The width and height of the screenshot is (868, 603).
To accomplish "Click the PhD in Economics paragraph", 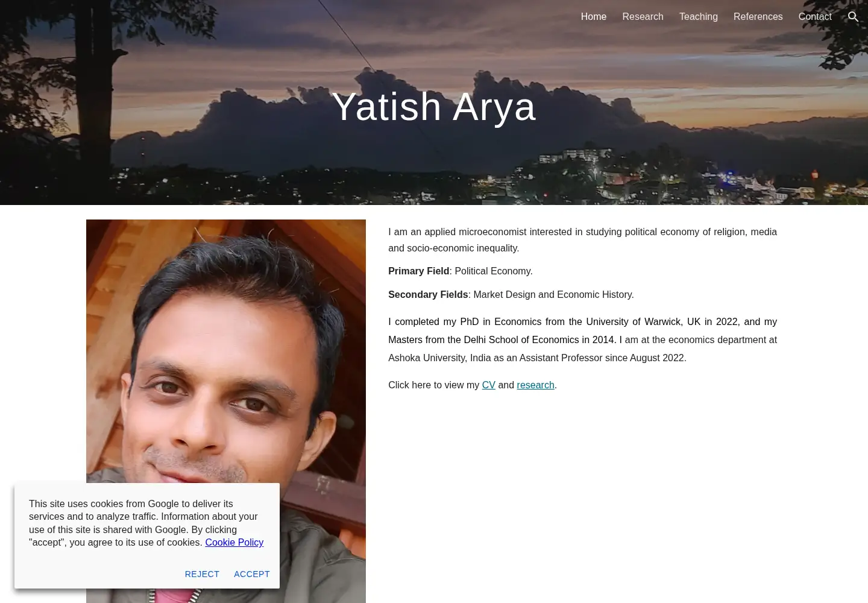I will [x=582, y=339].
